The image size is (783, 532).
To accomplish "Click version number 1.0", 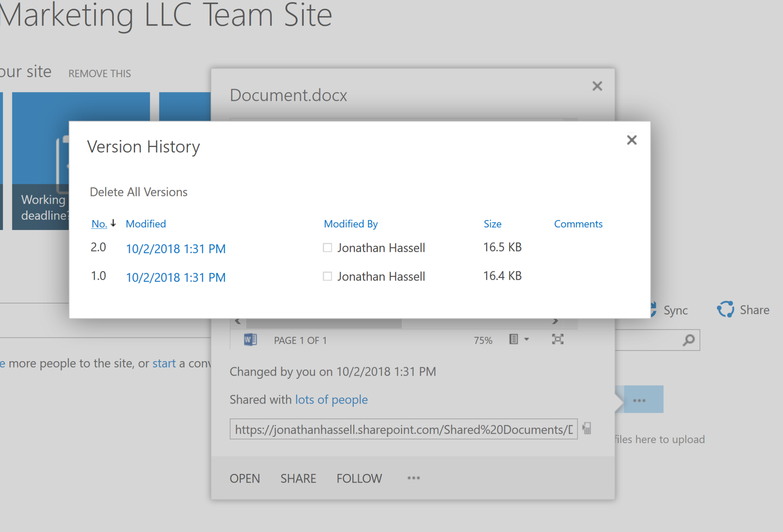I will point(98,276).
